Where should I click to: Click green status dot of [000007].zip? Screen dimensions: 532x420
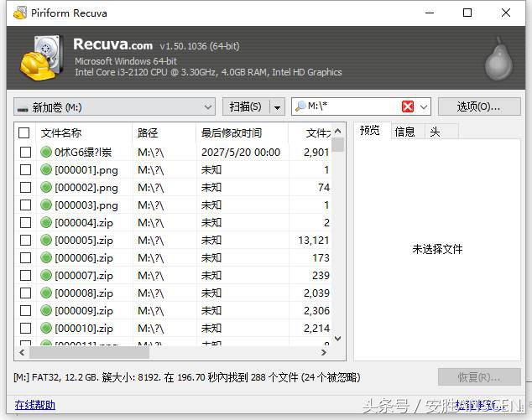(x=46, y=275)
